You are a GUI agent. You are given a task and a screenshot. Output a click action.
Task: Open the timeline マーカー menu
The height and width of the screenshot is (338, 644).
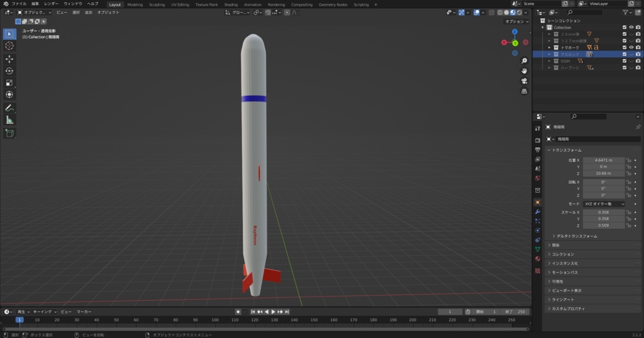[84, 312]
